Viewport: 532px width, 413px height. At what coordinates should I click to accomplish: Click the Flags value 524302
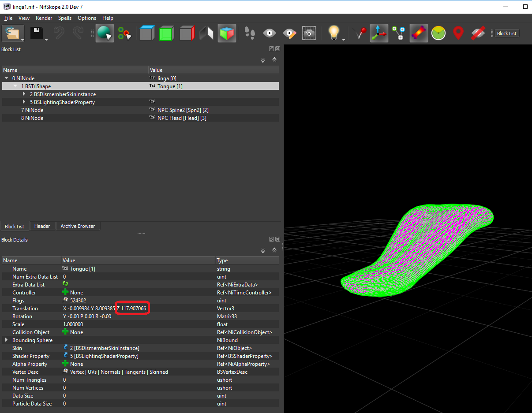tap(78, 300)
